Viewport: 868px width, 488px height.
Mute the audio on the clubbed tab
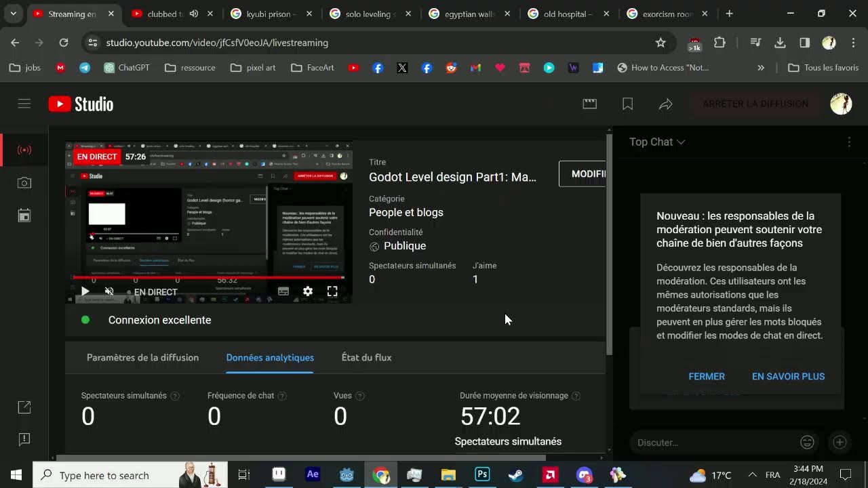pyautogui.click(x=194, y=14)
